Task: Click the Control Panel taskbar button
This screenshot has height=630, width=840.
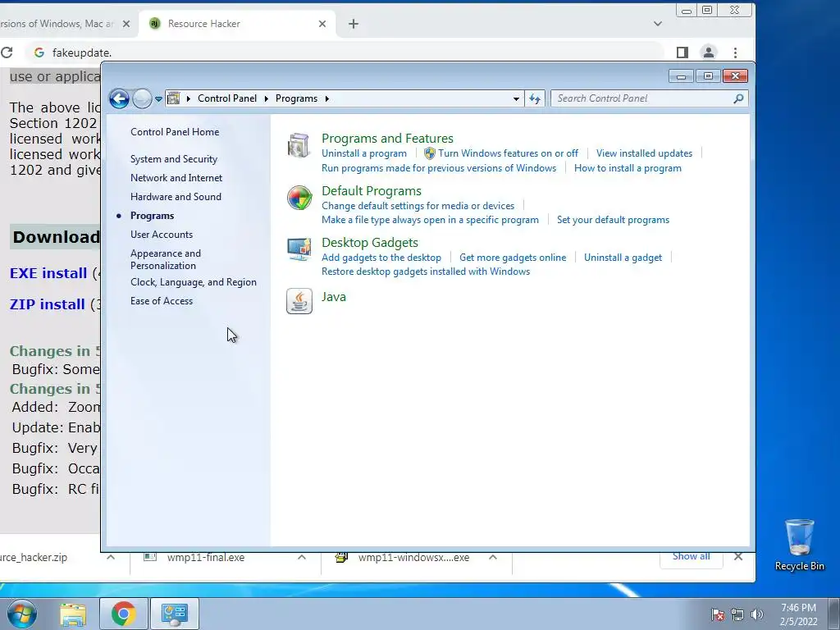Action: (174, 614)
